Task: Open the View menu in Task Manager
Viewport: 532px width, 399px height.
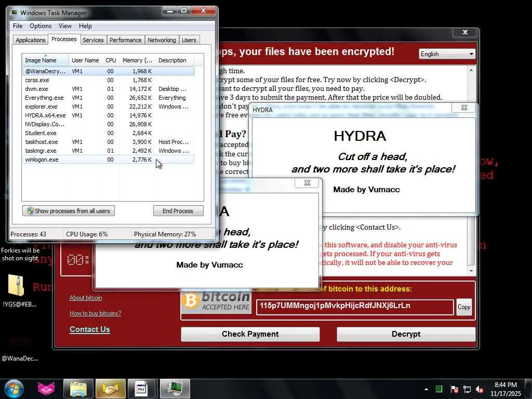Action: pyautogui.click(x=65, y=26)
